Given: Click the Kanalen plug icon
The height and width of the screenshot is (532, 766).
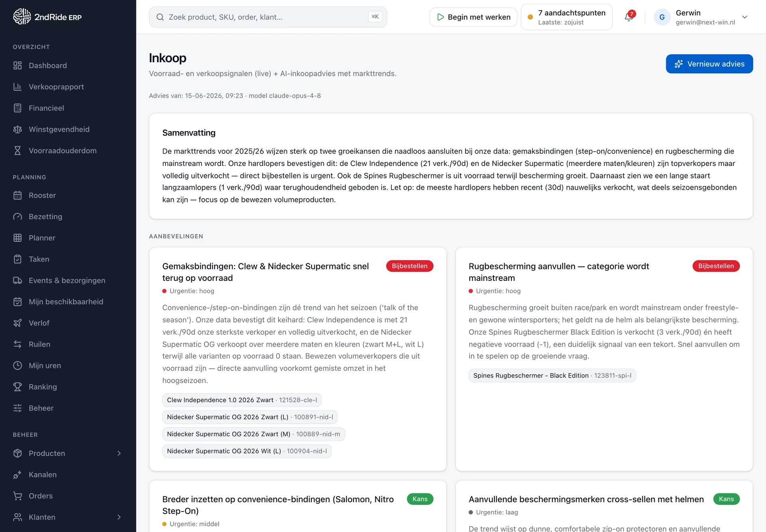Looking at the screenshot, I should pos(18,475).
